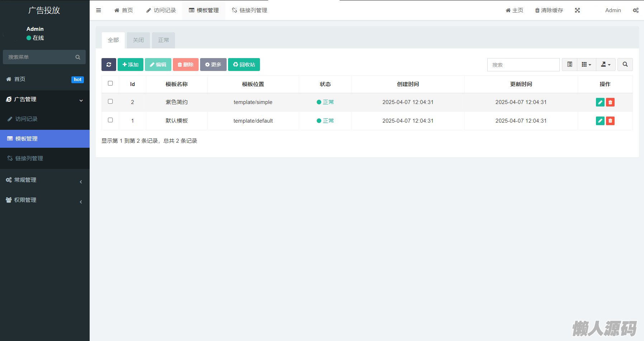Open the columns visibility dropdown
This screenshot has width=644, height=341.
pos(586,65)
